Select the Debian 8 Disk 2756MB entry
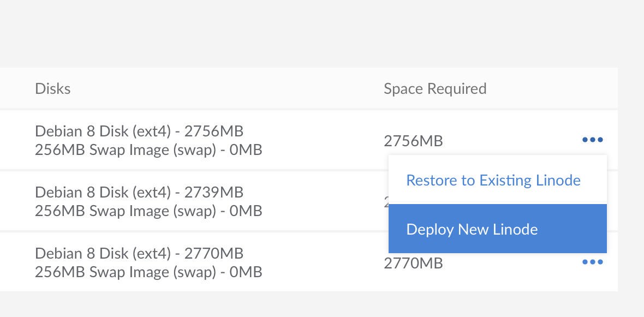 139,131
